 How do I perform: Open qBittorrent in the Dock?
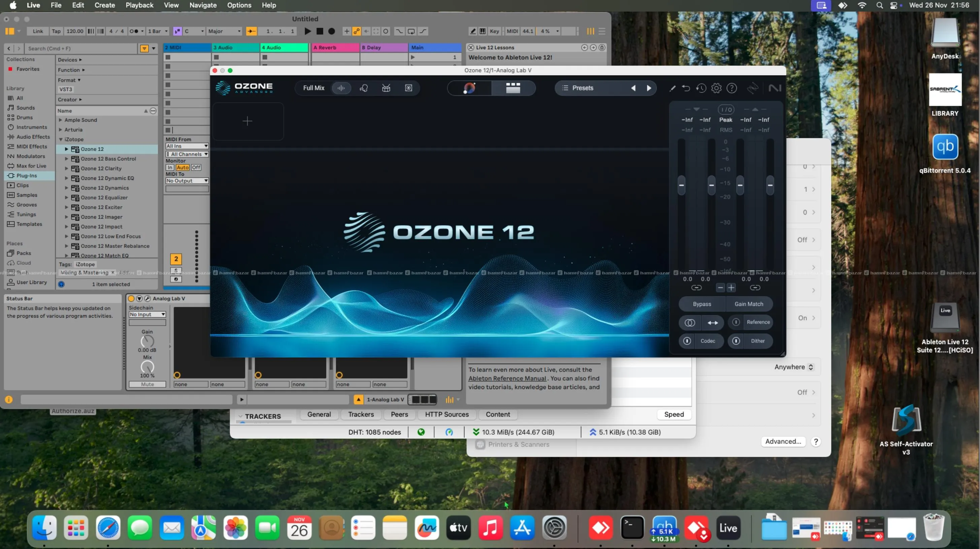(664, 527)
